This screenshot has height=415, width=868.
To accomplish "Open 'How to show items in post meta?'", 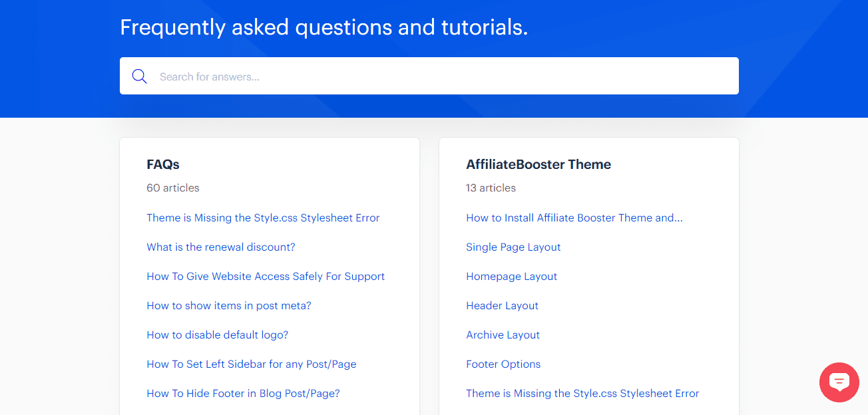I will pyautogui.click(x=229, y=306).
